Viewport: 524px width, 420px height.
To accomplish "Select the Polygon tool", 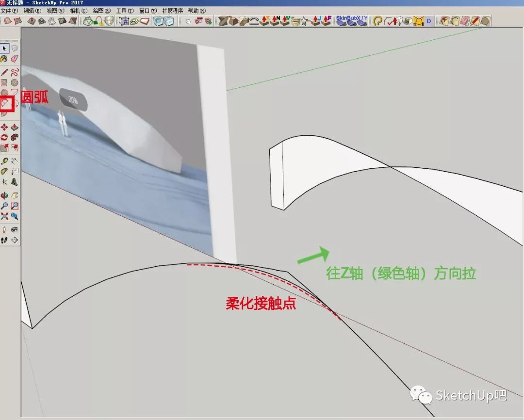I will [x=4, y=93].
